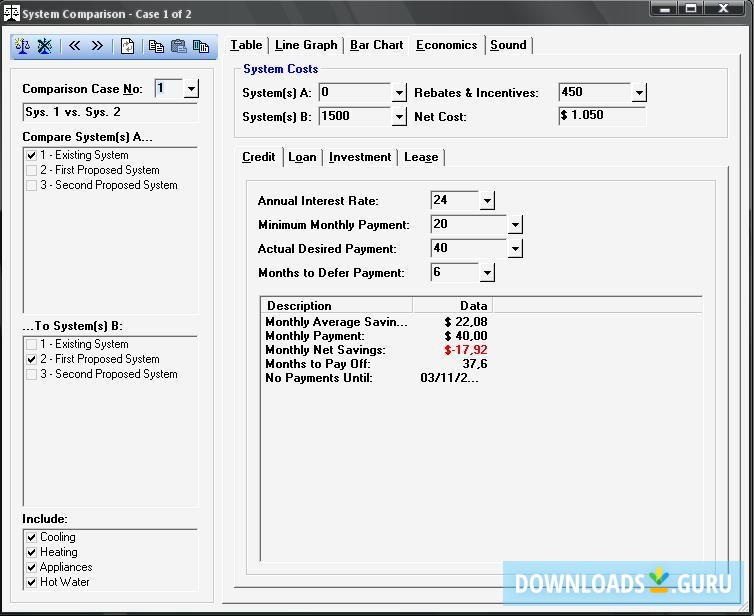Click the 37,6 months value
This screenshot has width=754, height=616.
(475, 364)
